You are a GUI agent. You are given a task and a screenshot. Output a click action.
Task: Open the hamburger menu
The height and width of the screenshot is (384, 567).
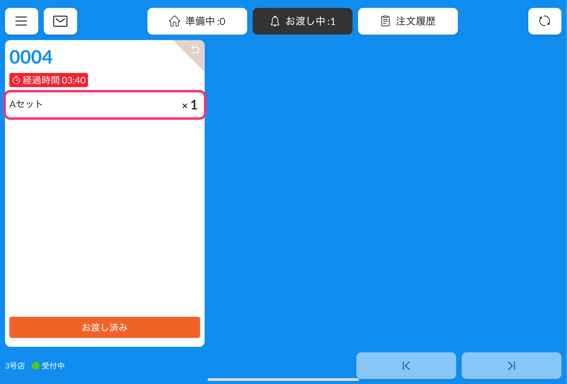(x=21, y=21)
